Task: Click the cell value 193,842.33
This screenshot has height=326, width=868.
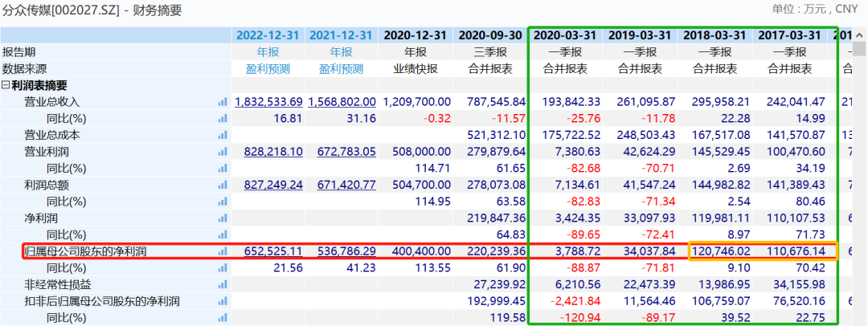Action: pos(571,102)
